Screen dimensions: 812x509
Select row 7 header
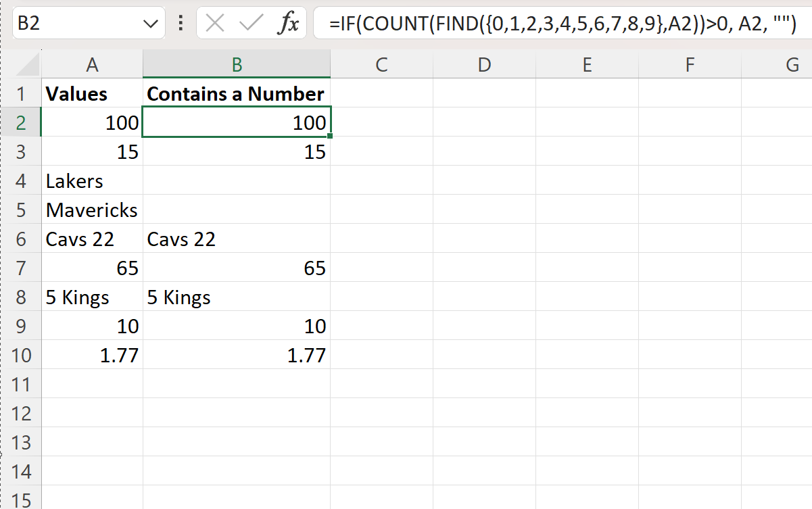coord(22,268)
